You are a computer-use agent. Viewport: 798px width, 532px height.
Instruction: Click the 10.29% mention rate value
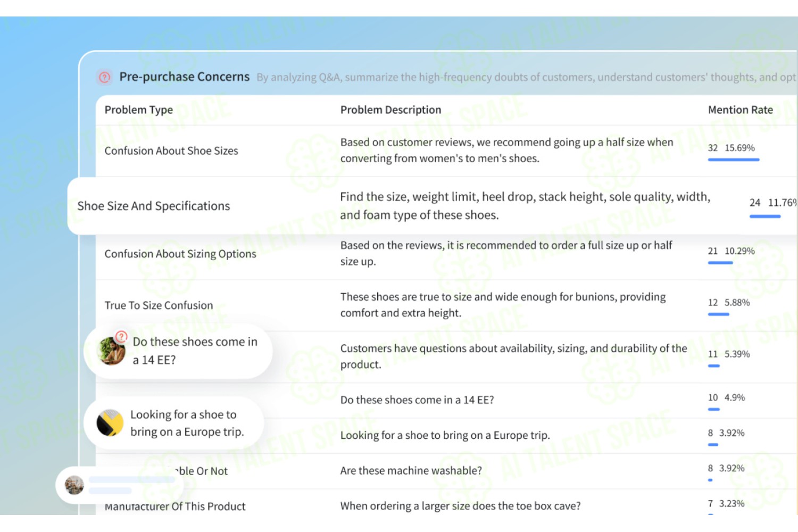pos(739,251)
